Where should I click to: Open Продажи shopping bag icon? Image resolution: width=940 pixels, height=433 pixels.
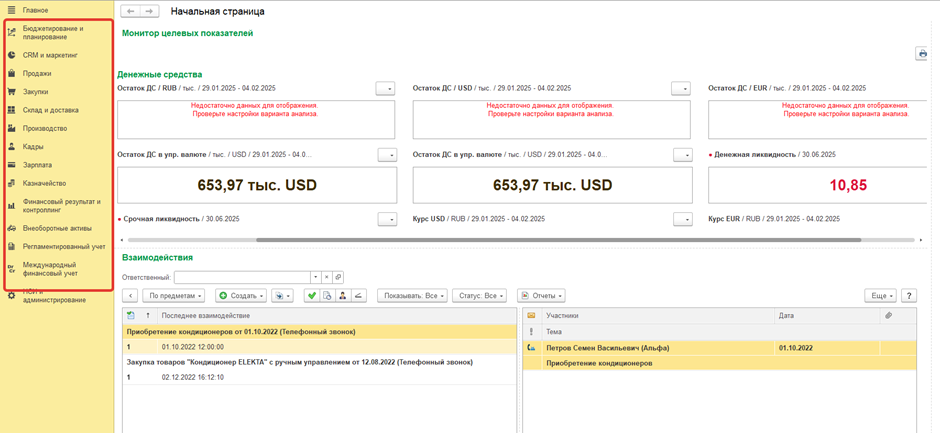click(11, 74)
